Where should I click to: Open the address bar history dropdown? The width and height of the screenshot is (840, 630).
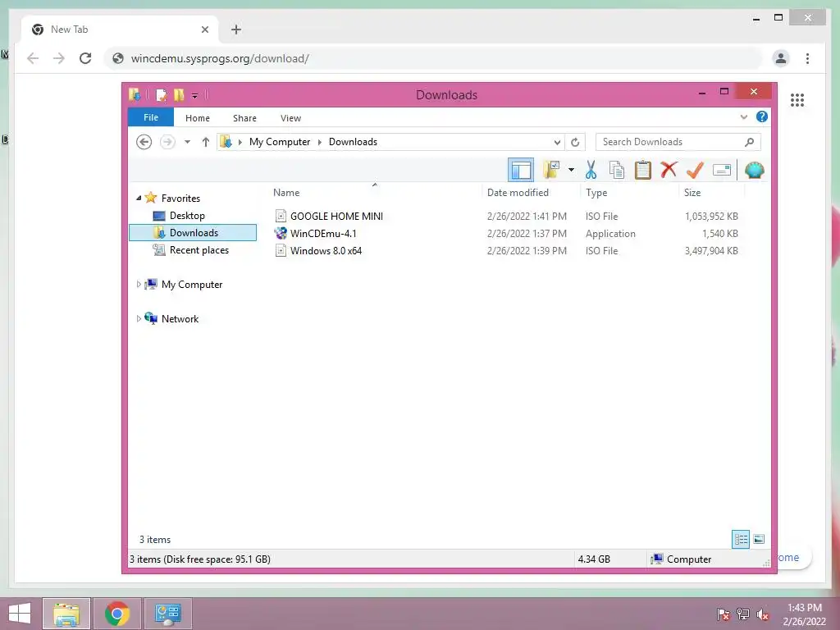pos(557,142)
